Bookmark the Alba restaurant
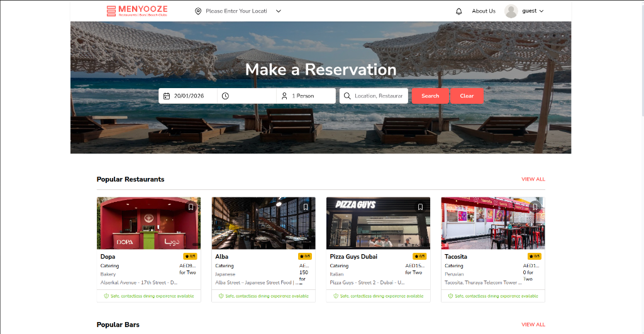The image size is (644, 334). pyautogui.click(x=305, y=207)
